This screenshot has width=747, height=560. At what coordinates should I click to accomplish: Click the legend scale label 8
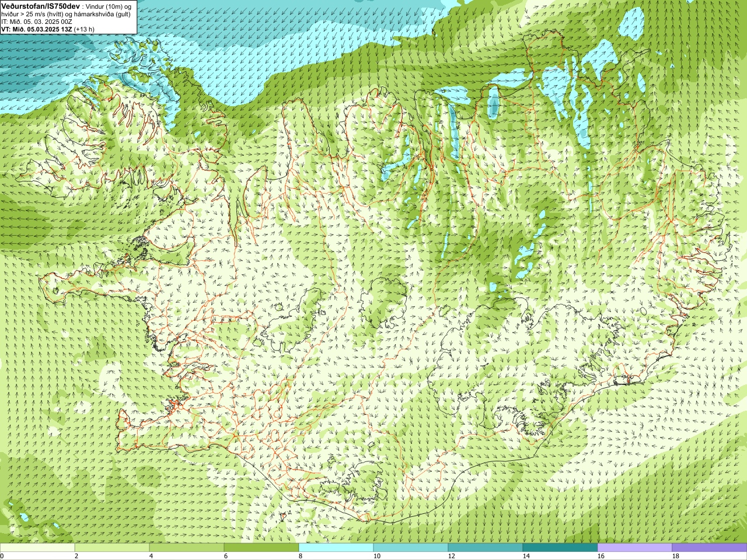point(301,556)
